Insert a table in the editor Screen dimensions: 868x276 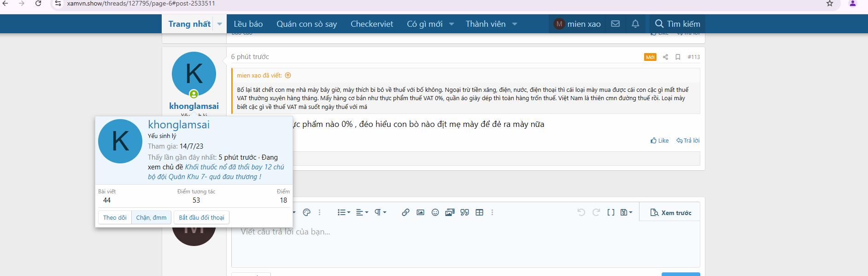click(x=479, y=212)
